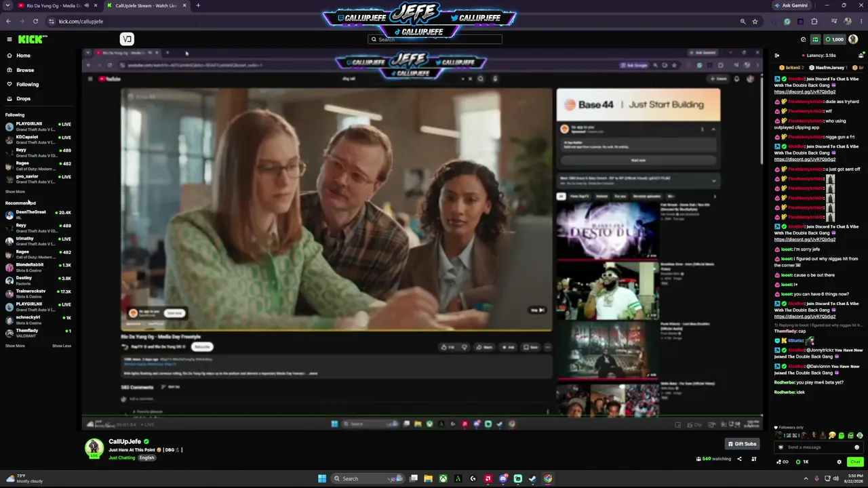This screenshot has width=868, height=488.
Task: Open the Browse page in sidebar
Action: point(25,70)
